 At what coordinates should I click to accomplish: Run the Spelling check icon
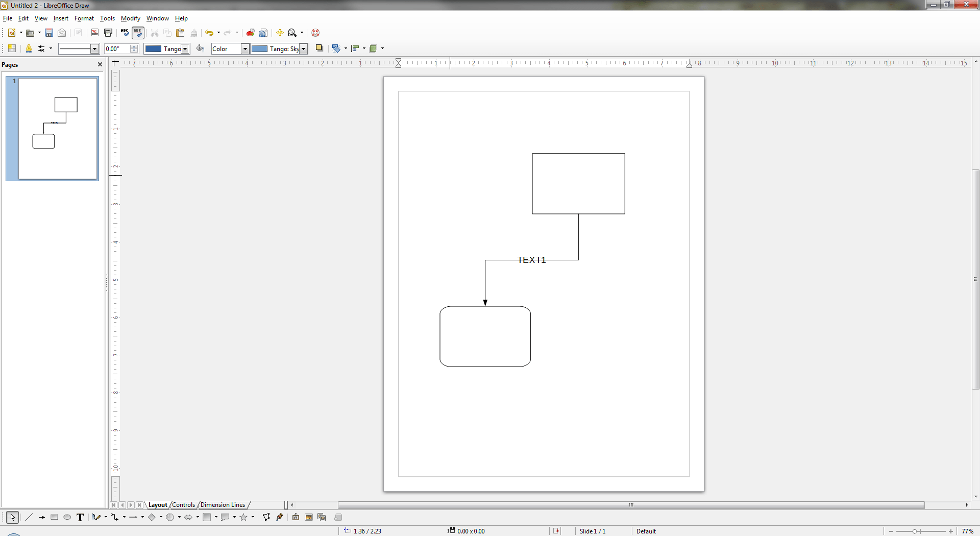(125, 33)
